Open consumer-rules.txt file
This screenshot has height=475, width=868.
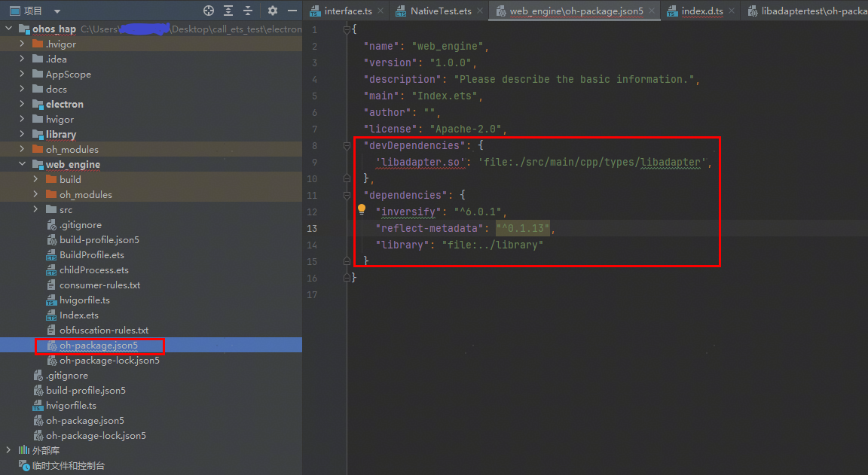[99, 285]
